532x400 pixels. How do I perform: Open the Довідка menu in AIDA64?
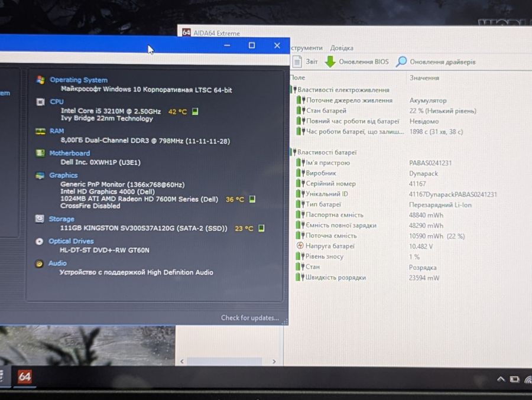coord(342,48)
